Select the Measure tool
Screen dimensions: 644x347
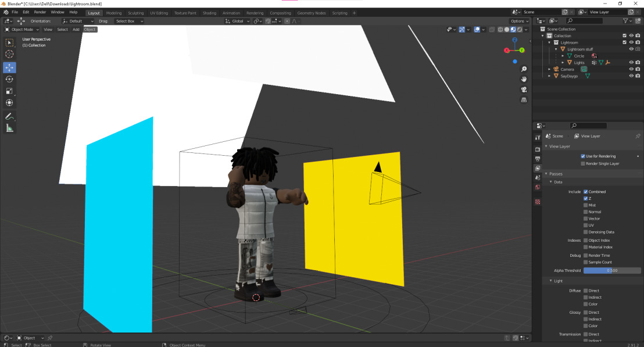point(9,127)
